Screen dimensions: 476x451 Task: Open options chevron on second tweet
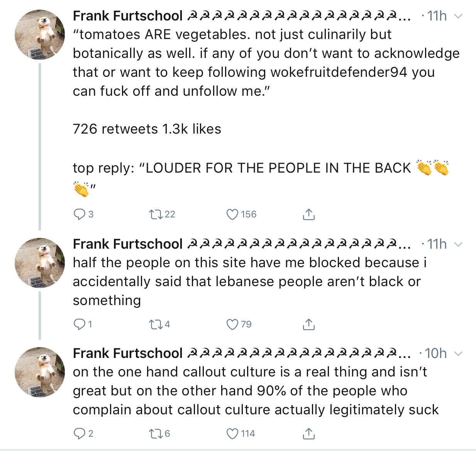(458, 244)
